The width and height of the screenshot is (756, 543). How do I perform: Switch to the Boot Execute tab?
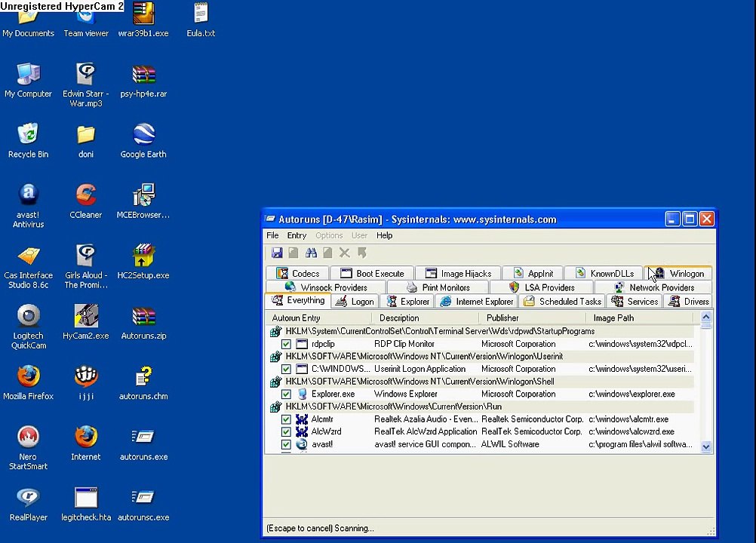[372, 273]
